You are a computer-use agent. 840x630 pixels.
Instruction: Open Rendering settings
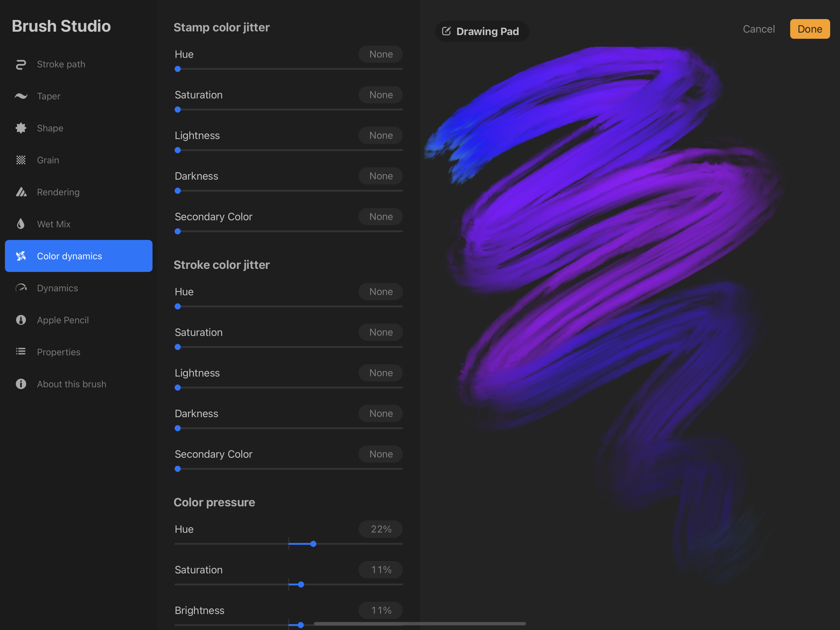(x=79, y=192)
